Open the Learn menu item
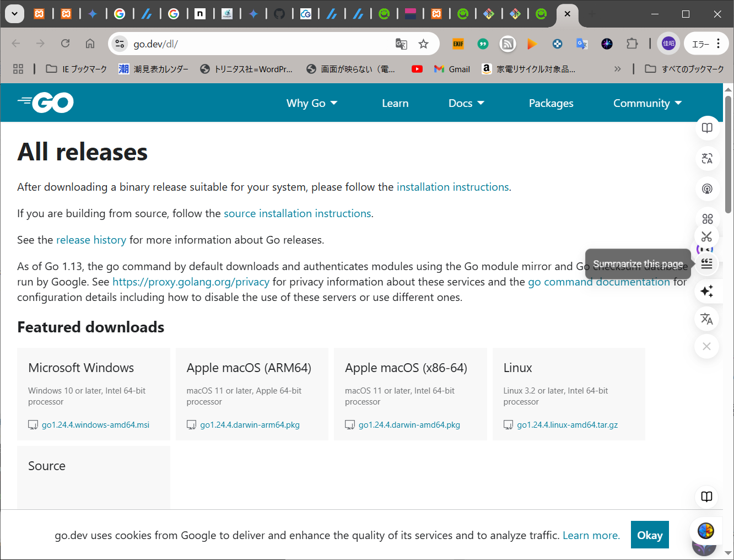The width and height of the screenshot is (734, 560). (395, 103)
